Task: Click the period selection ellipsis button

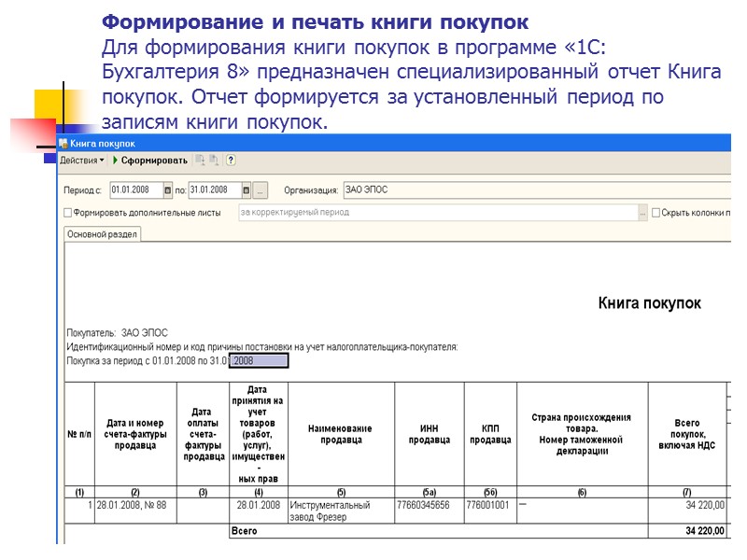Action: coord(260,190)
